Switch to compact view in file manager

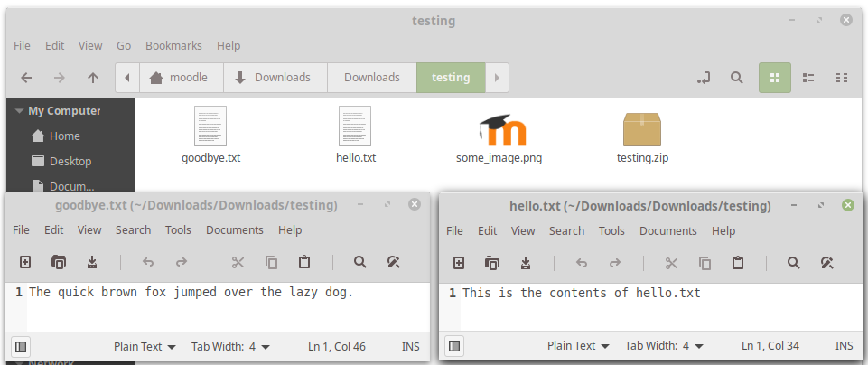pos(842,78)
